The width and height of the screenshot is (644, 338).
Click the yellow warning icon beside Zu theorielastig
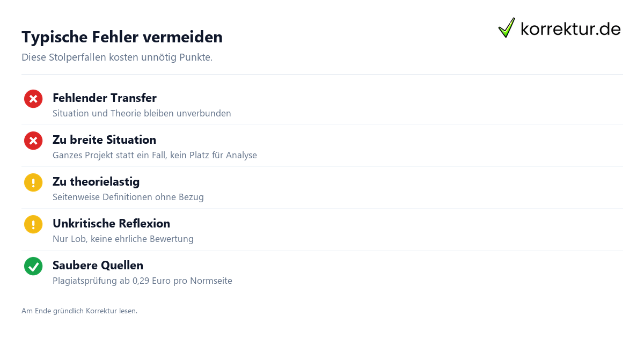click(x=33, y=182)
